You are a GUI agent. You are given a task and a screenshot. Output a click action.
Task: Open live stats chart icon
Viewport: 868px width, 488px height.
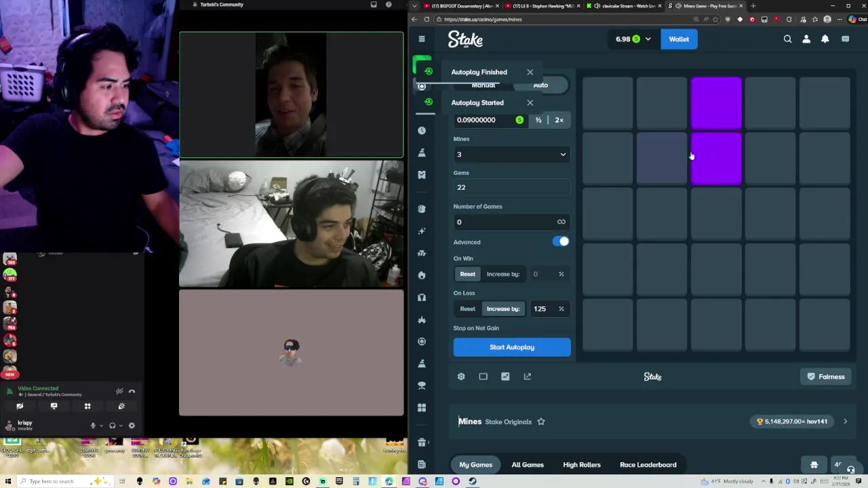tap(505, 377)
